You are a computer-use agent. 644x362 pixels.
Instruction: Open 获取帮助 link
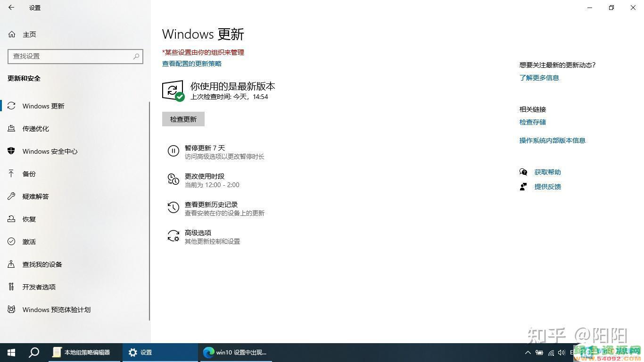(548, 172)
